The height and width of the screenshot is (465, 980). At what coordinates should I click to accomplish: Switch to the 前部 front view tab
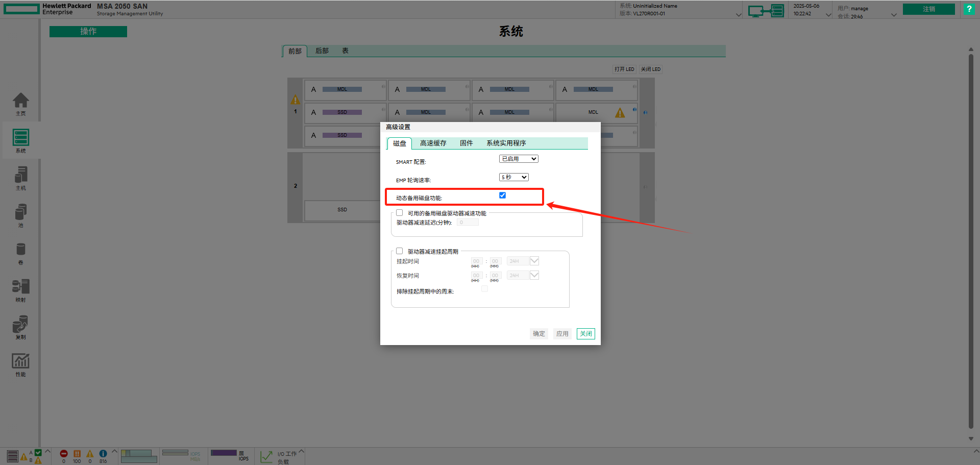[x=295, y=51]
